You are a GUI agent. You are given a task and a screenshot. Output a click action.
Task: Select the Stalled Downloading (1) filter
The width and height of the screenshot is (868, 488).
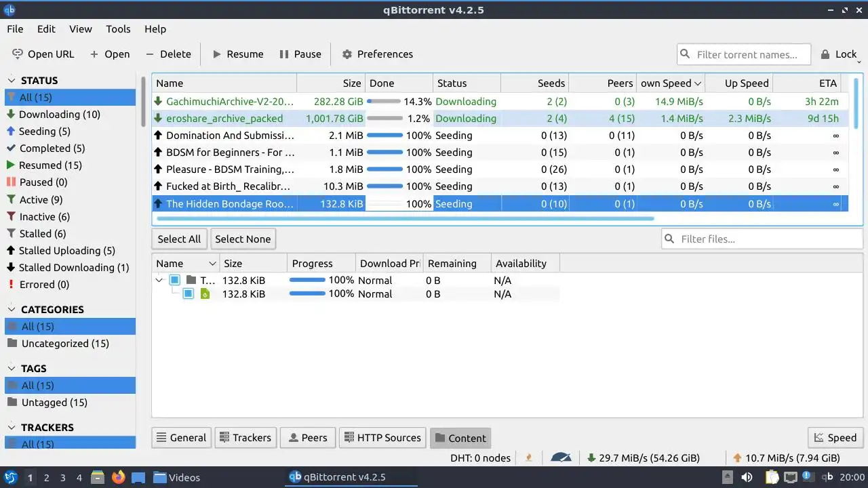[x=71, y=268]
